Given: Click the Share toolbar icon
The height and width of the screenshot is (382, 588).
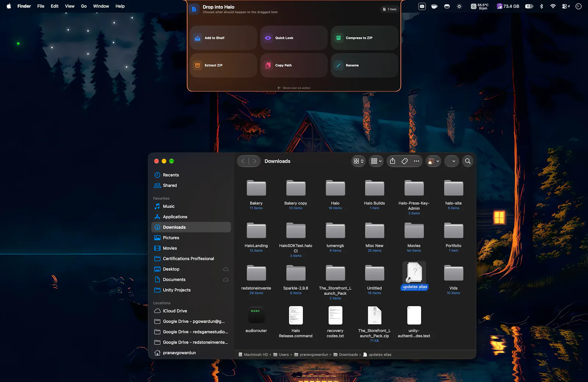Looking at the screenshot, I should coord(392,161).
